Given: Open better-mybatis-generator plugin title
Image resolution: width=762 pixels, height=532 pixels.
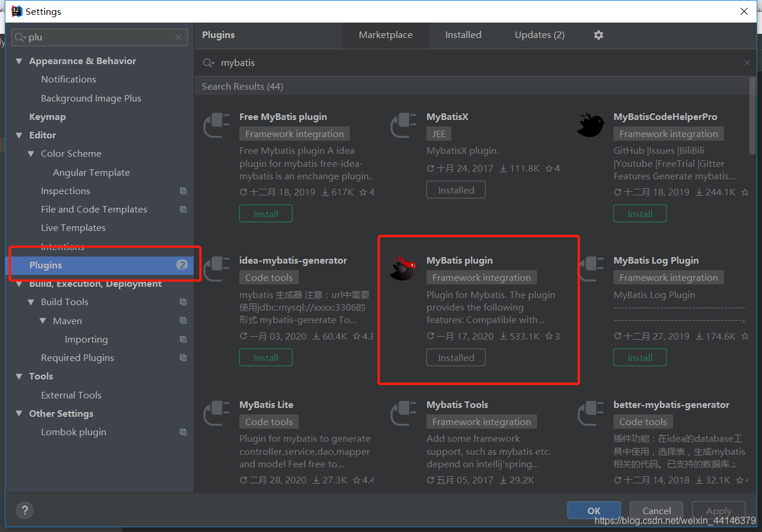Looking at the screenshot, I should tap(671, 405).
